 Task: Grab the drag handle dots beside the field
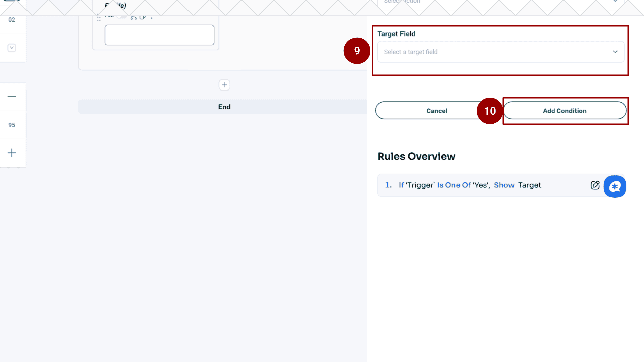99,18
